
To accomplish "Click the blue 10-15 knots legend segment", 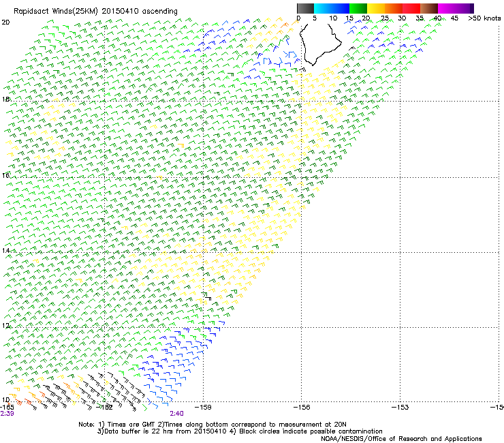I will [x=341, y=8].
